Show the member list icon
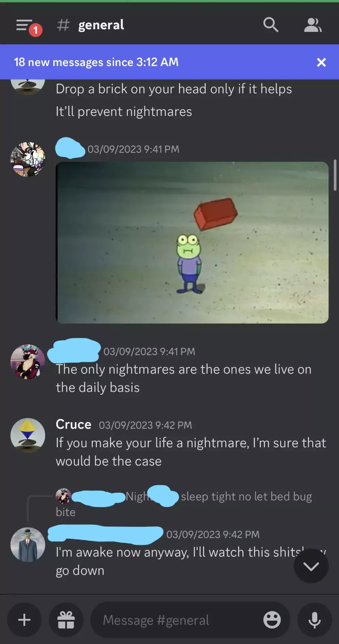The height and width of the screenshot is (644, 339). [x=313, y=25]
